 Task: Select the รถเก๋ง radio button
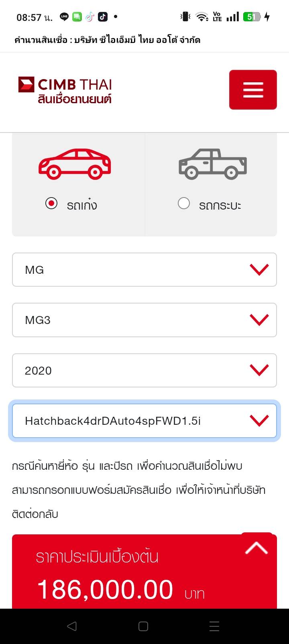coord(51,204)
